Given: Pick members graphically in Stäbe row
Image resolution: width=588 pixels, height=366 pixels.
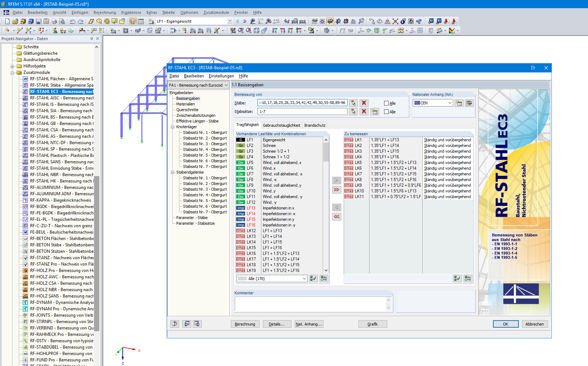Looking at the screenshot, I should pos(353,103).
